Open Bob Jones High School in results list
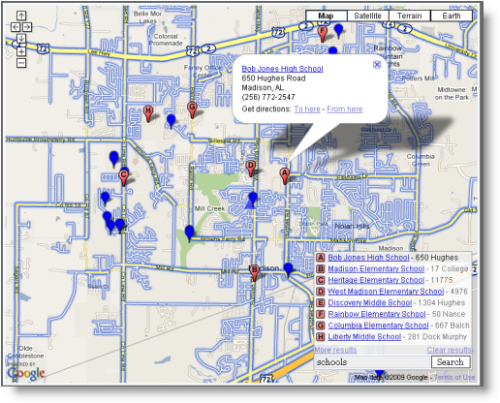This screenshot has height=403, width=500. coord(368,257)
